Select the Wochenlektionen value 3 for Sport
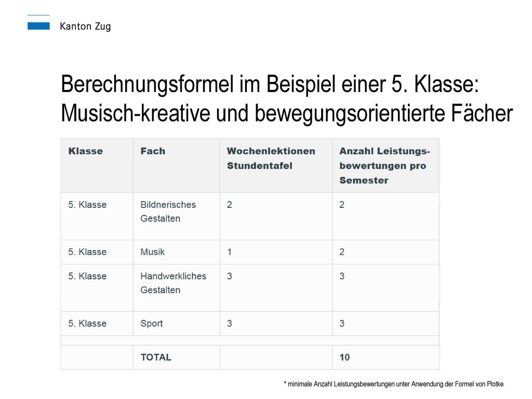This screenshot has width=532, height=399. point(229,323)
